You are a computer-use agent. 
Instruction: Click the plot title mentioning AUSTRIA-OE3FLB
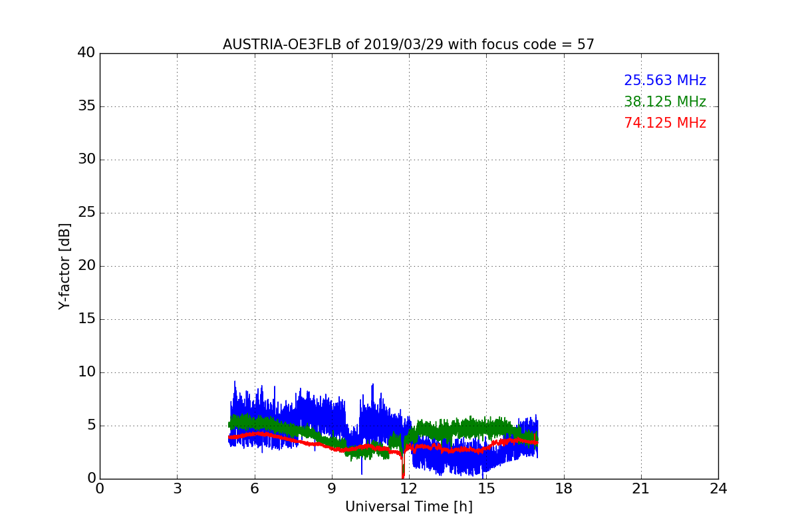point(408,45)
